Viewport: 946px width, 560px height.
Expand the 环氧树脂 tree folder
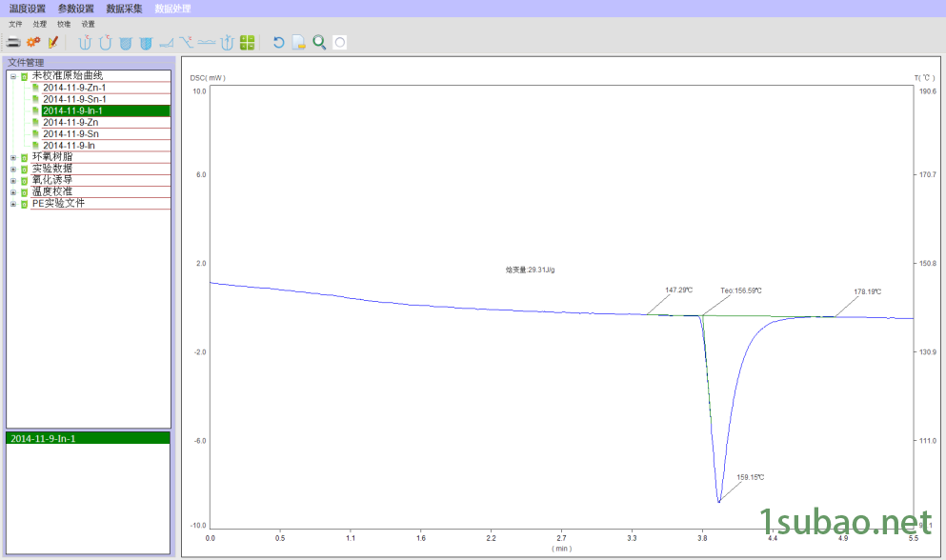pyautogui.click(x=13, y=157)
